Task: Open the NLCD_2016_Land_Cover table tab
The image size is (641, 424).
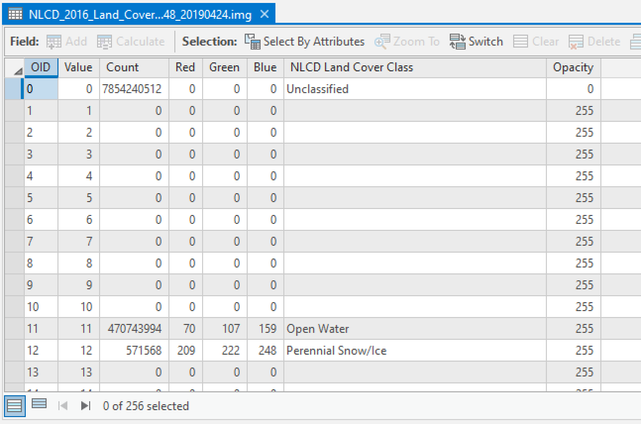Action: (x=140, y=15)
